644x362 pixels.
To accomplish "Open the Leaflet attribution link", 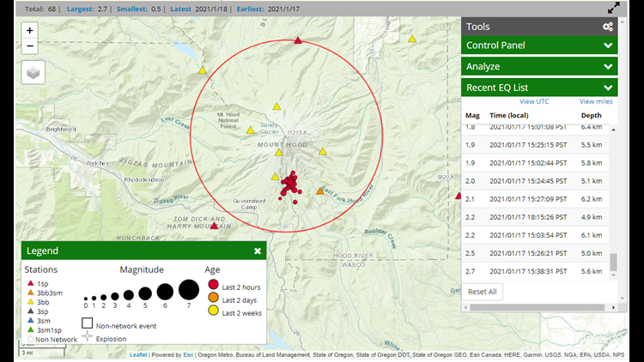I will click(x=138, y=354).
